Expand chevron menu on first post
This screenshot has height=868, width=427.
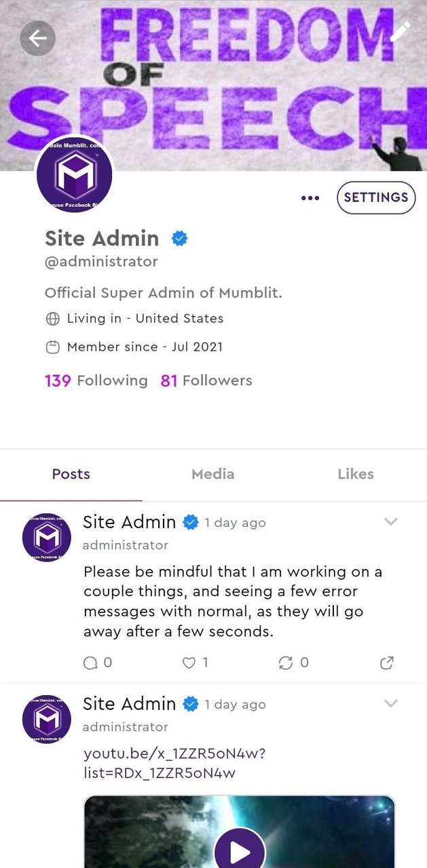390,521
